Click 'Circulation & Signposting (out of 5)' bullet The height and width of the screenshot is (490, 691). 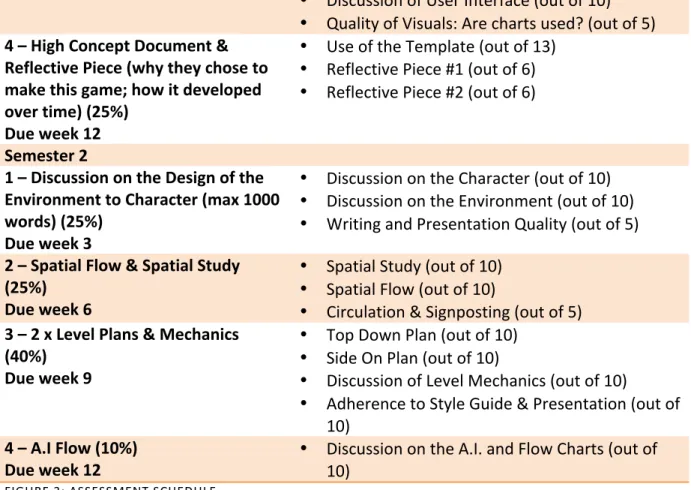[454, 312]
